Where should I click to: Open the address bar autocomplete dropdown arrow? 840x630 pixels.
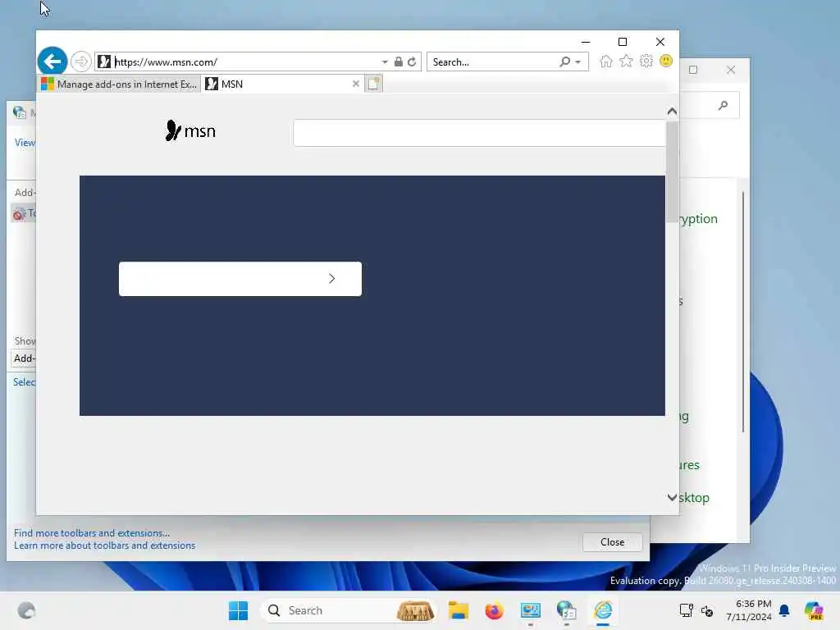385,62
